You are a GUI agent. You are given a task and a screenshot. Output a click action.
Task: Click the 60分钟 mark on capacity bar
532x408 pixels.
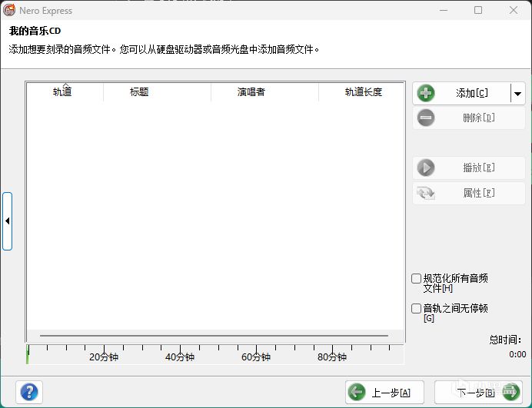coord(256,357)
